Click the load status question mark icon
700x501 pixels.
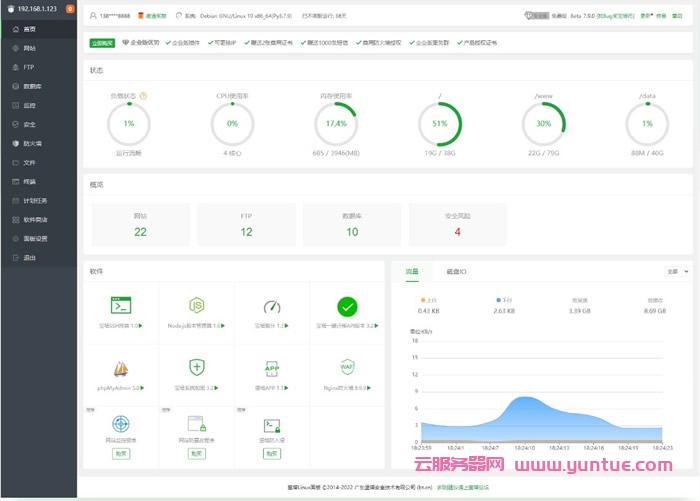144,96
